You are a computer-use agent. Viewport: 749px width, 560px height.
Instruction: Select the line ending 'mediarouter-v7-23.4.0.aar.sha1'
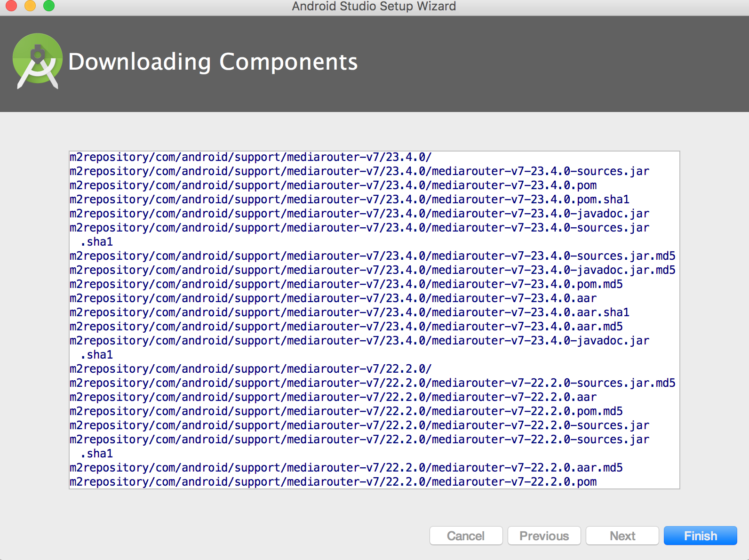(x=350, y=312)
